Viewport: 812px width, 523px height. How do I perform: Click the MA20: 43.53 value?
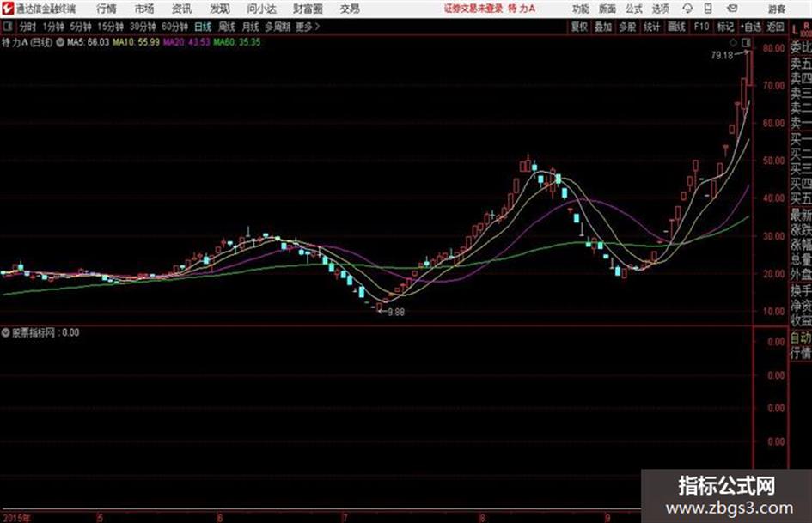[x=186, y=42]
